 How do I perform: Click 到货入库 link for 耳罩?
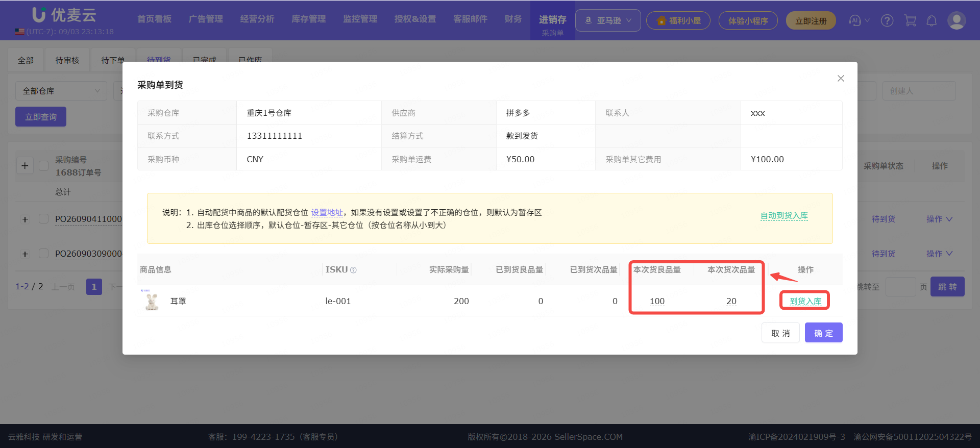click(805, 301)
